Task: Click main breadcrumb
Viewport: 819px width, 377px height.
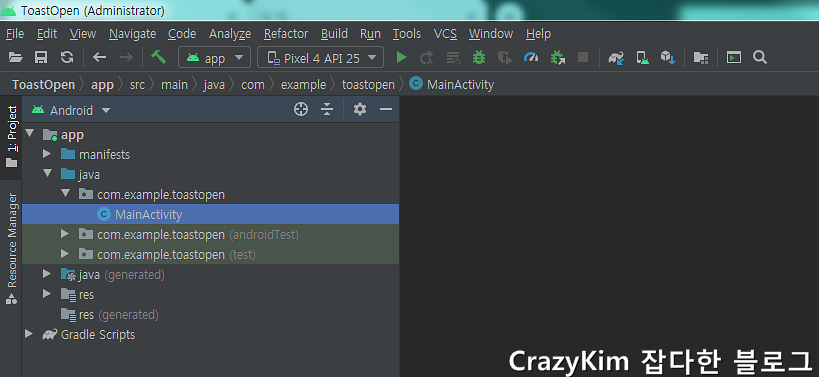Action: click(174, 85)
